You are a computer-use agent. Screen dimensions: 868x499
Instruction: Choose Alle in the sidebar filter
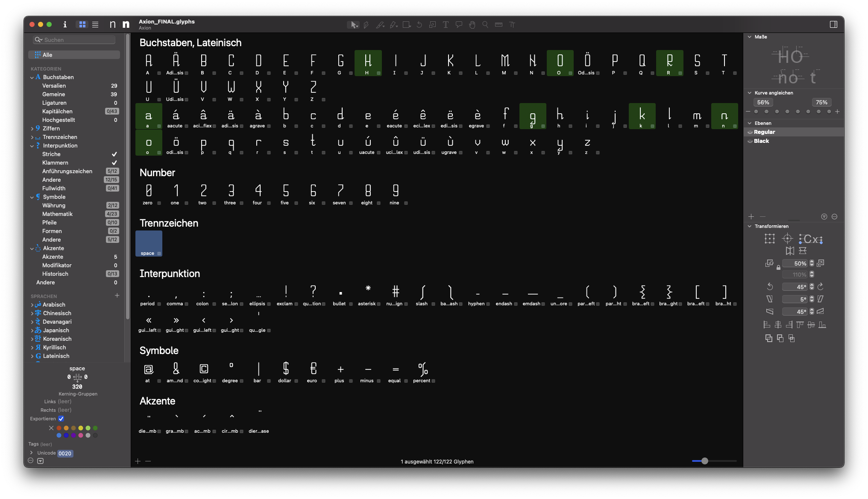pyautogui.click(x=74, y=55)
